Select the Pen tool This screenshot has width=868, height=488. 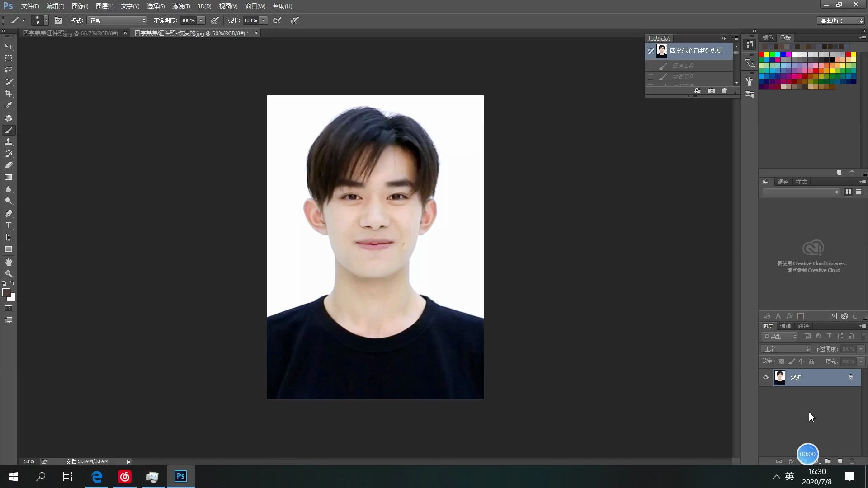click(9, 213)
